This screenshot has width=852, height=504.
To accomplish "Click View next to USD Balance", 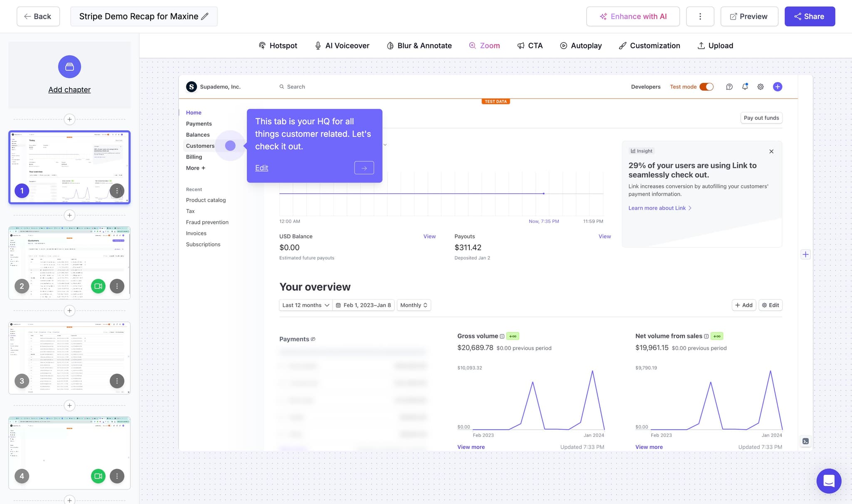I will click(429, 236).
